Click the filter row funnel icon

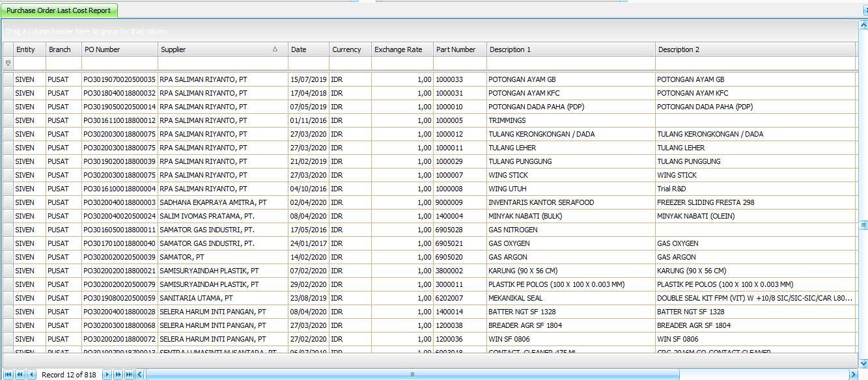(8, 63)
